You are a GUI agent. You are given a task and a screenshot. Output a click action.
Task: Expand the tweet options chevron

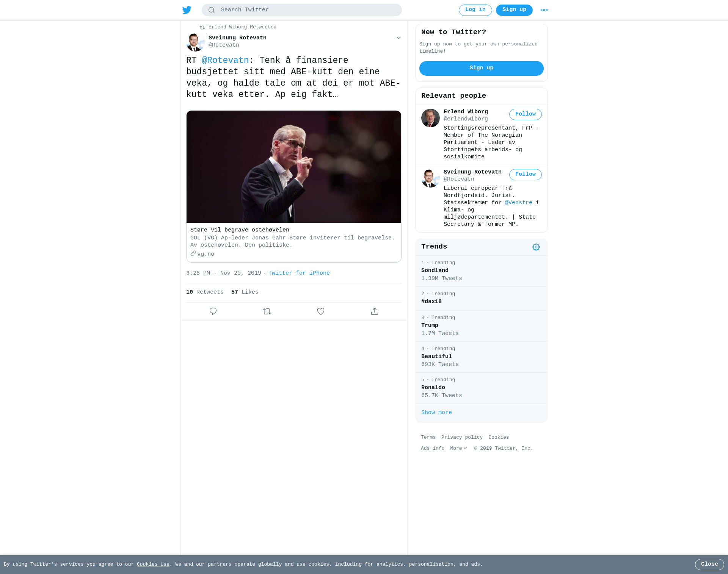click(x=399, y=38)
